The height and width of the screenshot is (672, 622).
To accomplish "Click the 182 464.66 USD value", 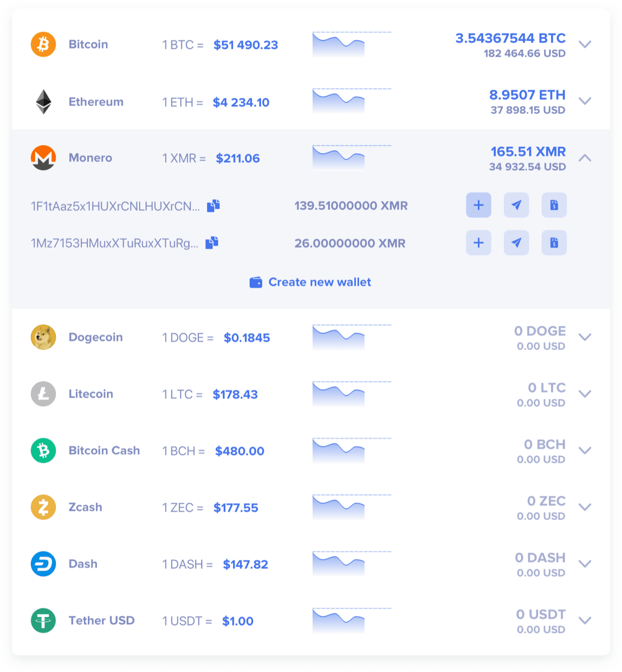I will (524, 54).
